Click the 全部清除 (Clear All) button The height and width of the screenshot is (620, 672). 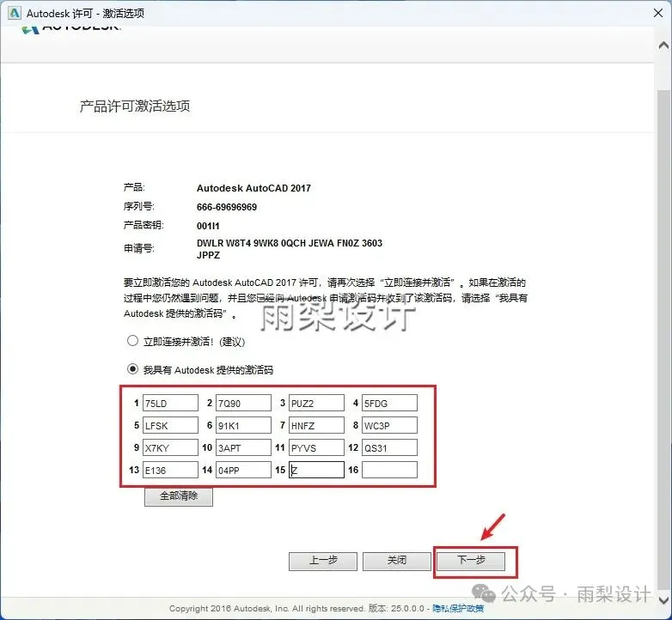(179, 496)
